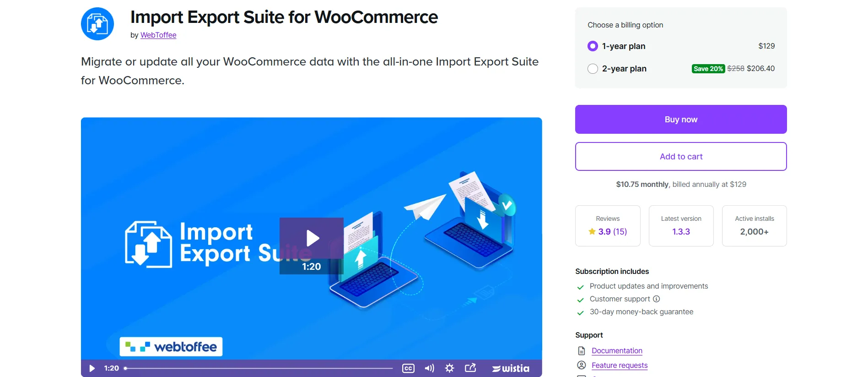
Task: Click the 30-day money-back guarantee text
Action: point(642,311)
